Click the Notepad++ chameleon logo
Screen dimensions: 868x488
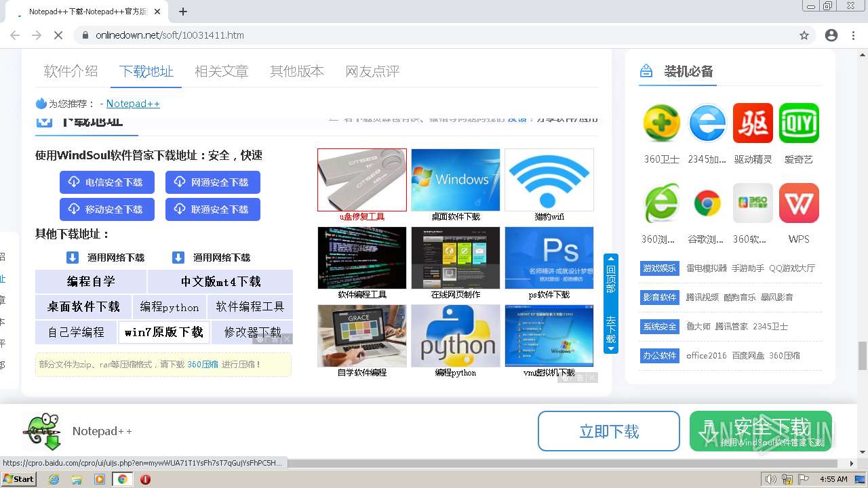click(43, 431)
